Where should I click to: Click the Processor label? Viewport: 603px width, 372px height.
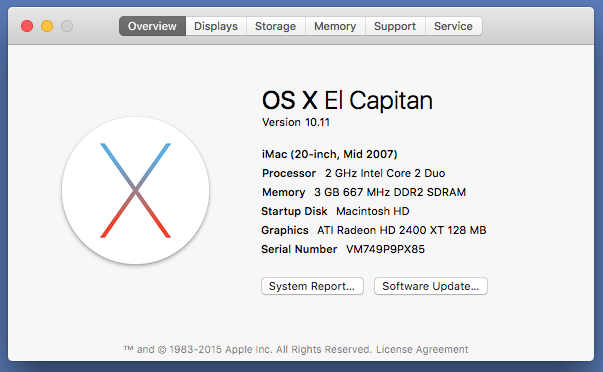(x=289, y=173)
